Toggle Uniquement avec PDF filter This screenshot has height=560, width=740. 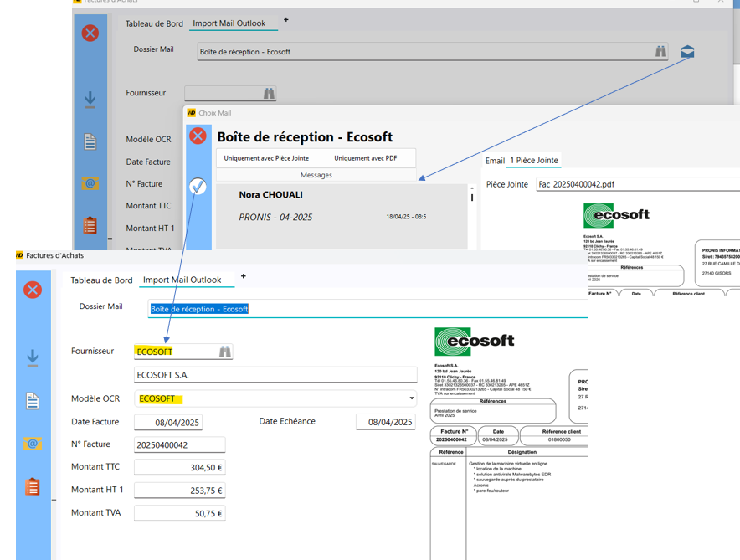[x=365, y=158]
